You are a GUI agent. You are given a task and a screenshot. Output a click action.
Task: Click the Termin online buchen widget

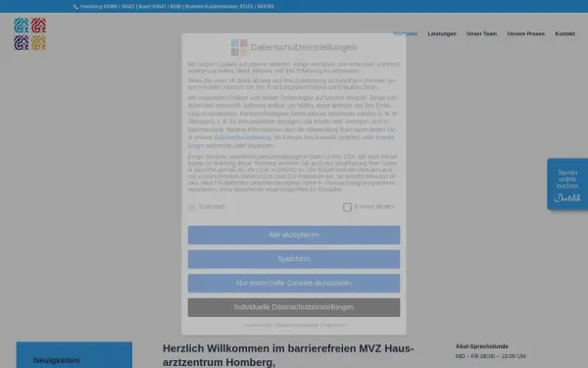(x=567, y=184)
